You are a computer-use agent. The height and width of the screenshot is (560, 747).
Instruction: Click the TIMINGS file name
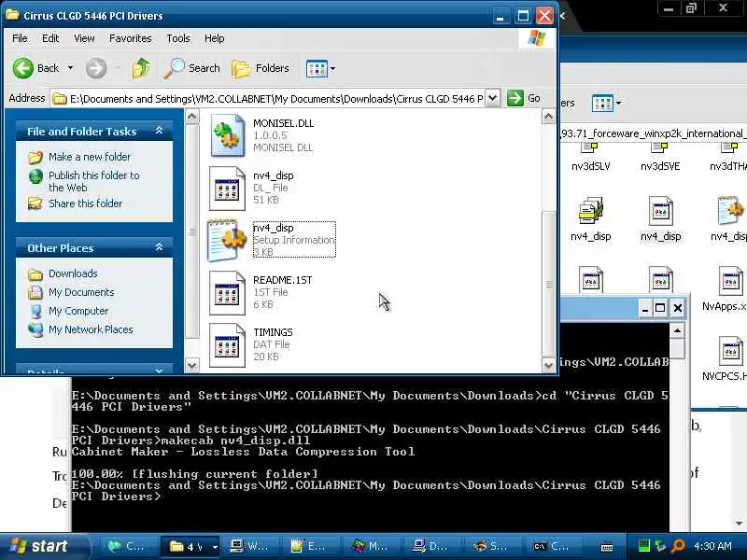tap(273, 332)
